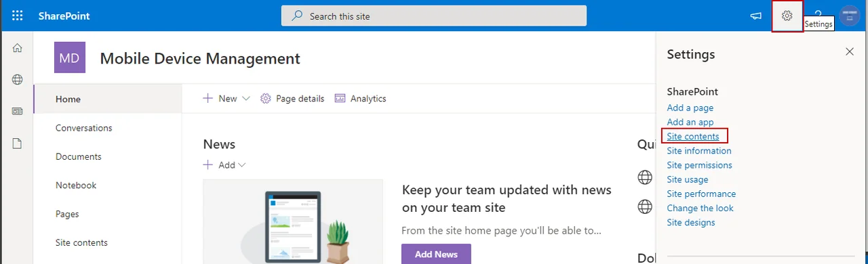Open the app launcher waffle icon
This screenshot has height=264, width=868.
coord(18,16)
